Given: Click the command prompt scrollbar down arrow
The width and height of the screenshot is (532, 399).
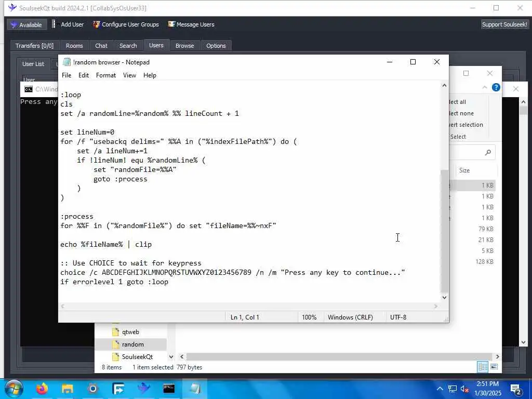Looking at the screenshot, I should point(523,342).
